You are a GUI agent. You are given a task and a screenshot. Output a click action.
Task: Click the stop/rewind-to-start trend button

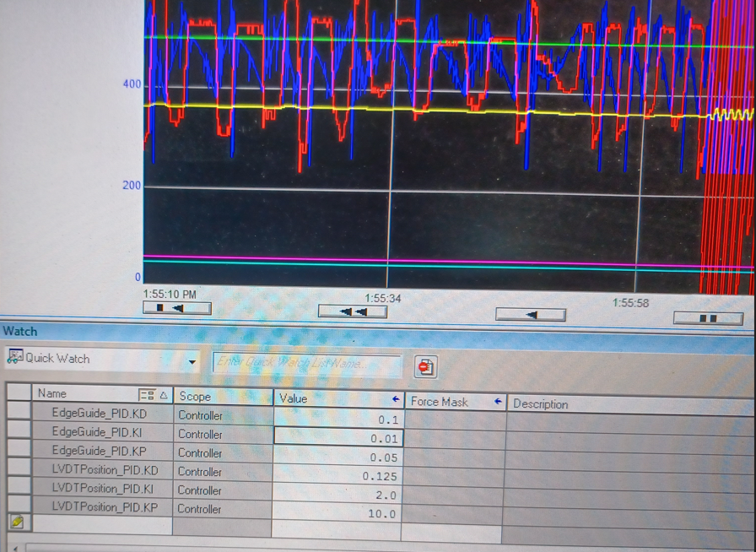click(177, 308)
